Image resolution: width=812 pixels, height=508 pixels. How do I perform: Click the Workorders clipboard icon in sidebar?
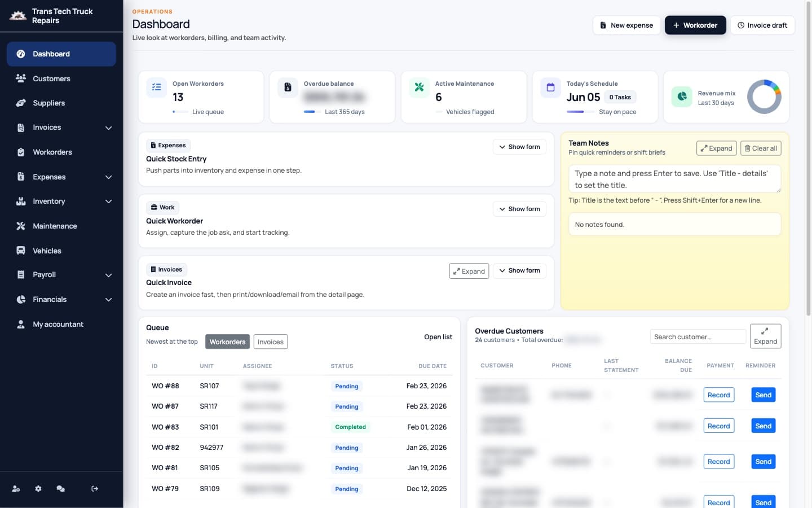[x=21, y=152]
